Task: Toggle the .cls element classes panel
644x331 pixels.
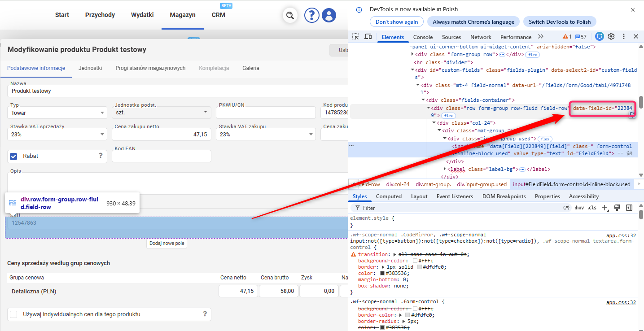Action: 592,208
